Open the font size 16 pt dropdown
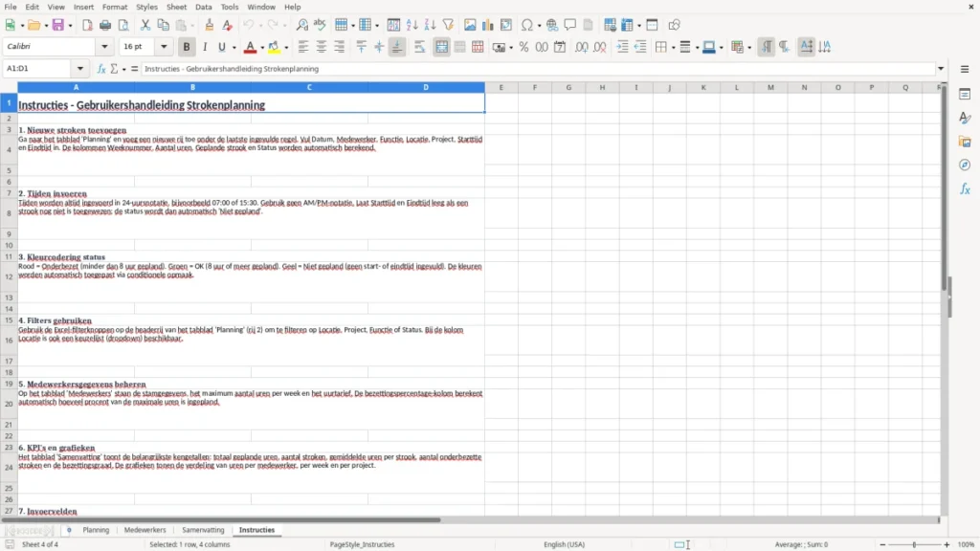 164,46
